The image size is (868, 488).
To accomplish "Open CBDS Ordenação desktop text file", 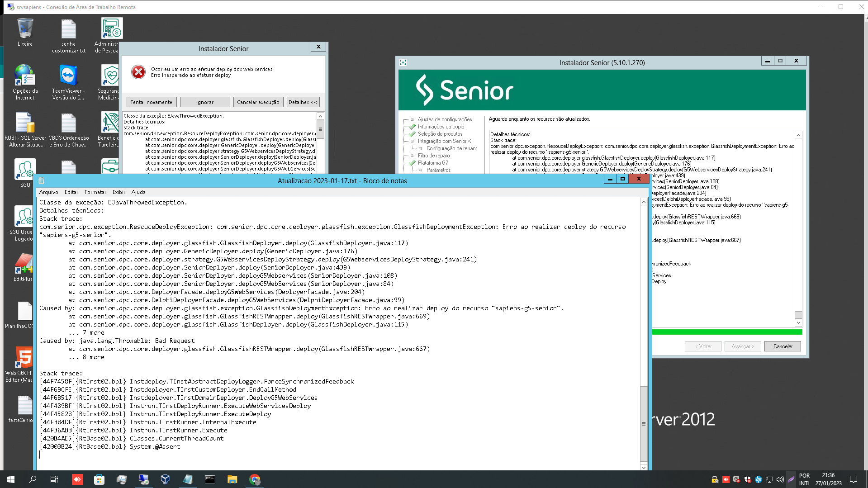I will [69, 129].
